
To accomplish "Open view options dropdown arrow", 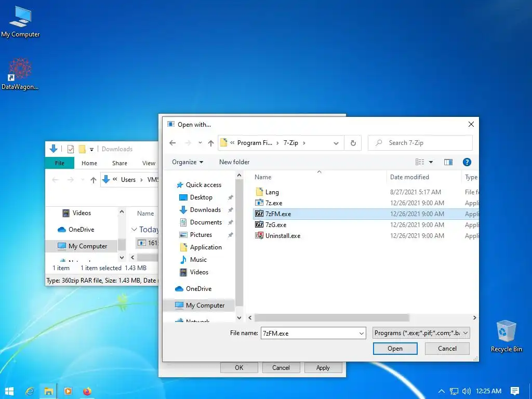I will tap(431, 162).
